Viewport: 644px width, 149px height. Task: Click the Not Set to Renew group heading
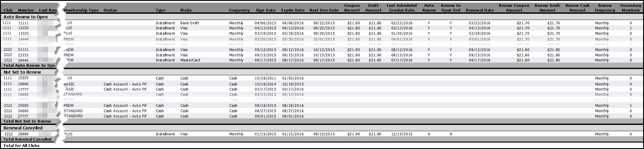(22, 72)
